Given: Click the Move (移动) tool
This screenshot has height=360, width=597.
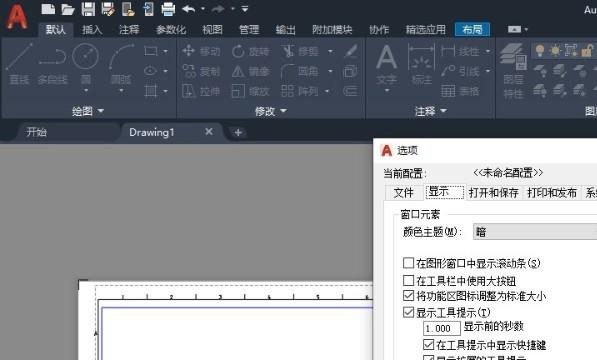Looking at the screenshot, I should click(x=201, y=51).
